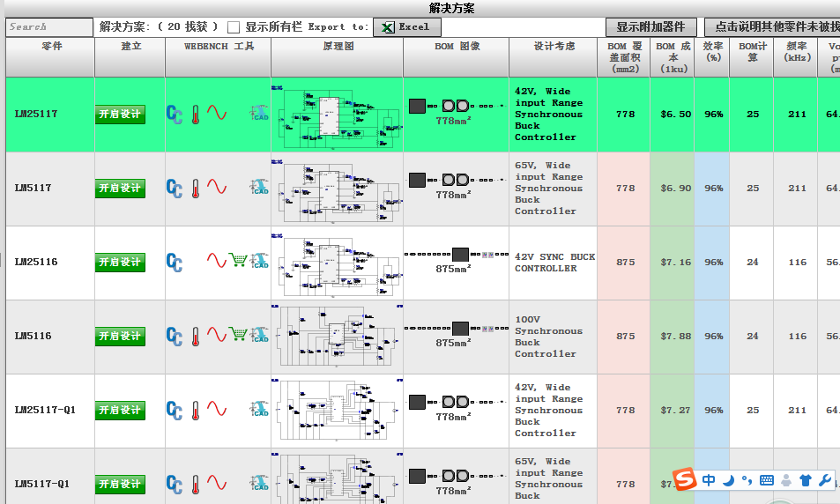Click the Sogou input method S logo
840x504 pixels.
(685, 478)
